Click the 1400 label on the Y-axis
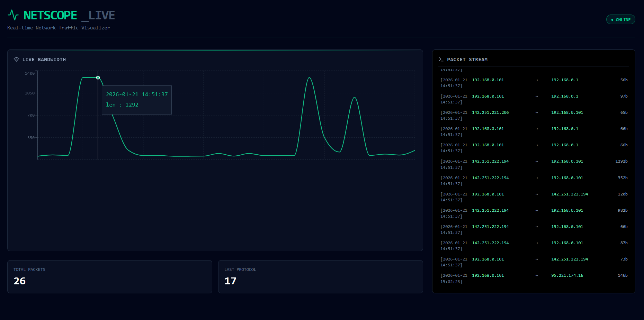This screenshot has height=320, width=644. coord(30,73)
